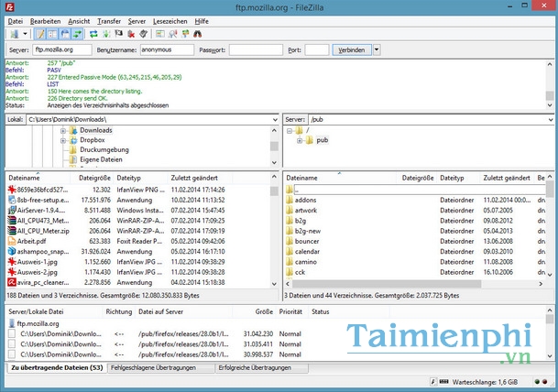Toggle the local directory tree display

pyautogui.click(x=52, y=34)
